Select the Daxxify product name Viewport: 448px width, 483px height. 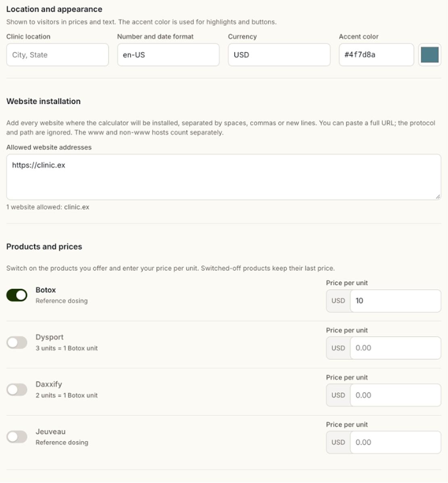pyautogui.click(x=49, y=384)
